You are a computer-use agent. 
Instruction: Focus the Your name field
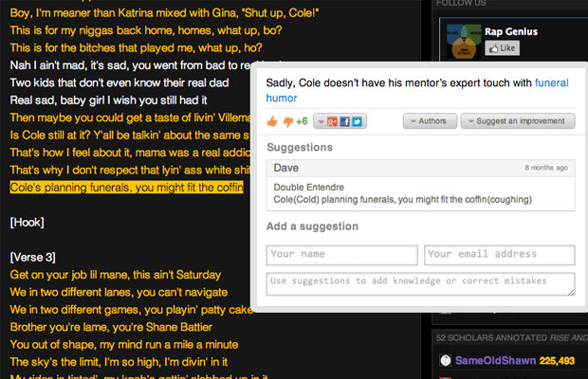(x=341, y=255)
